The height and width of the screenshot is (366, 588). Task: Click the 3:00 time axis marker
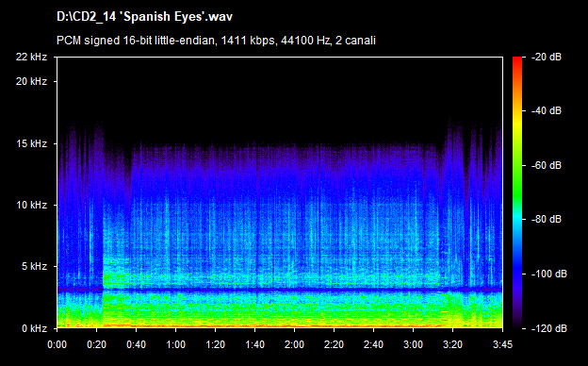(x=414, y=344)
